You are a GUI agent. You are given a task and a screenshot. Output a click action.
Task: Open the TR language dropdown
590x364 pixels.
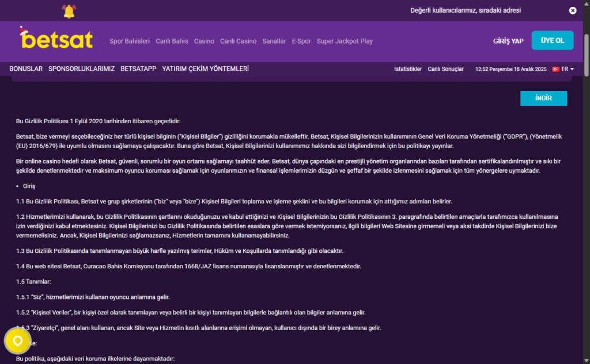[567, 69]
